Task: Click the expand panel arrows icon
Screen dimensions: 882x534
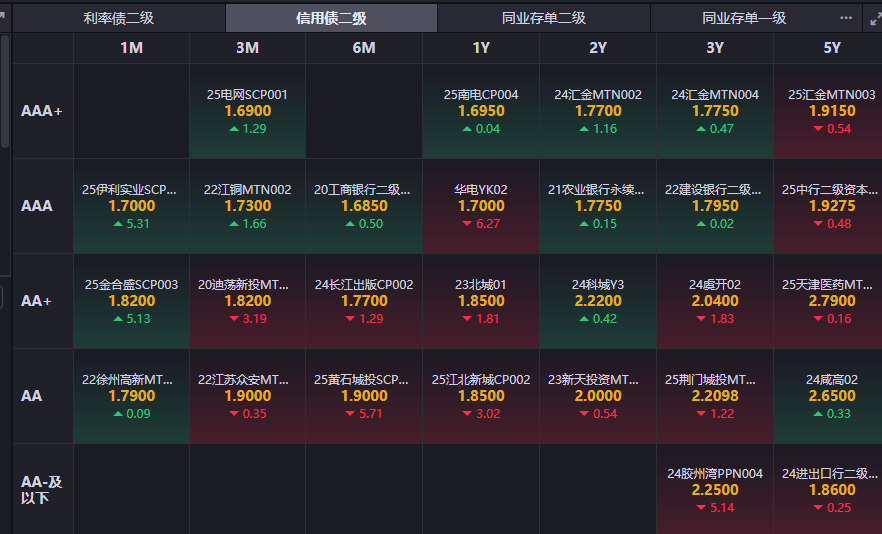Action: click(875, 19)
